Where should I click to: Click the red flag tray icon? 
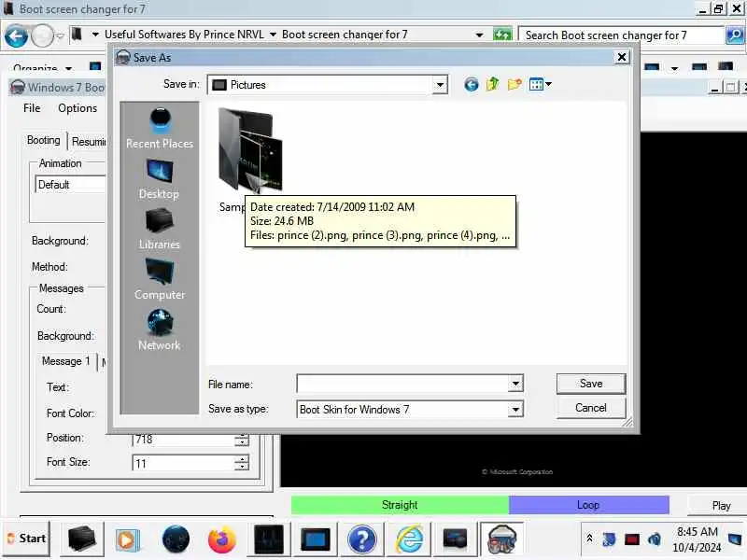tap(632, 539)
